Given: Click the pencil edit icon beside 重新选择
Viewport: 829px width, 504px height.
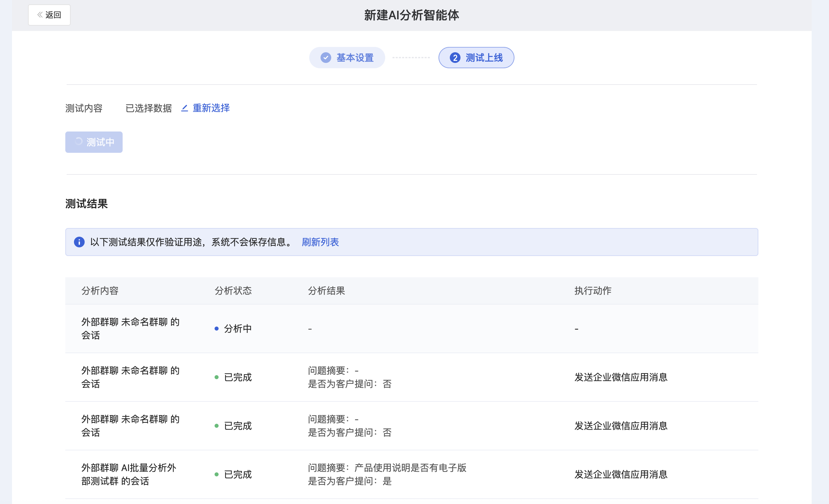Looking at the screenshot, I should point(184,108).
